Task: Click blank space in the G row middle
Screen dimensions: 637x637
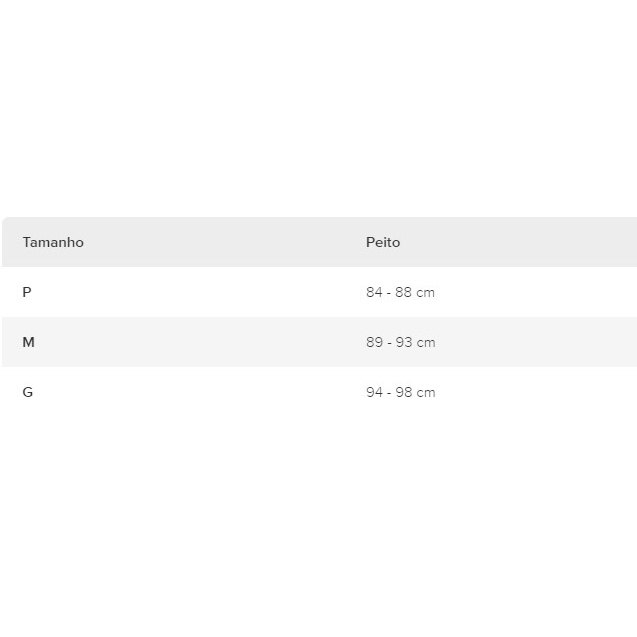Action: point(200,392)
